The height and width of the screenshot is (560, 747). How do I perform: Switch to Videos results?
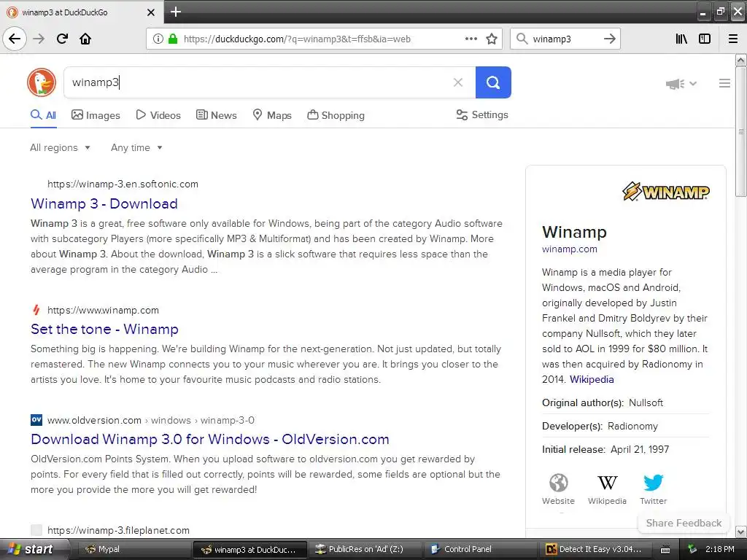click(x=158, y=115)
